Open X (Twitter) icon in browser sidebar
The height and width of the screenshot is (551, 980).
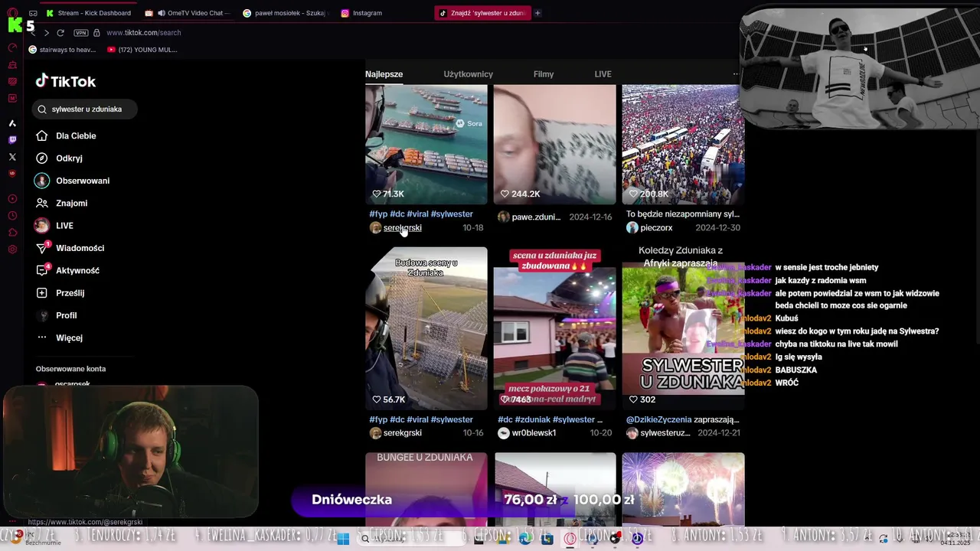pos(12,157)
